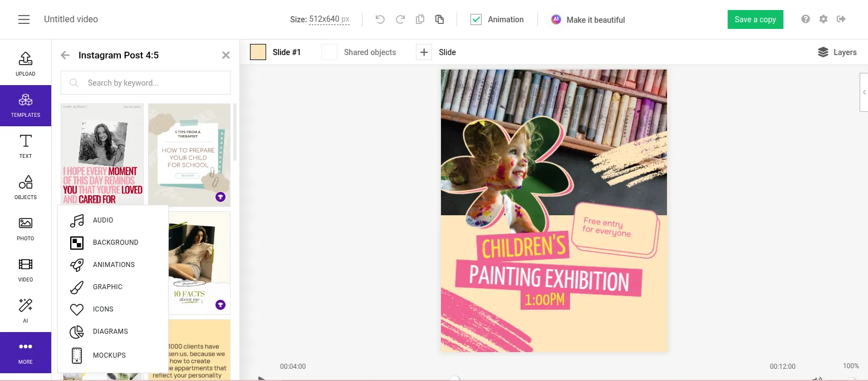Open the AI tools panel
The height and width of the screenshot is (381, 868).
tap(26, 311)
